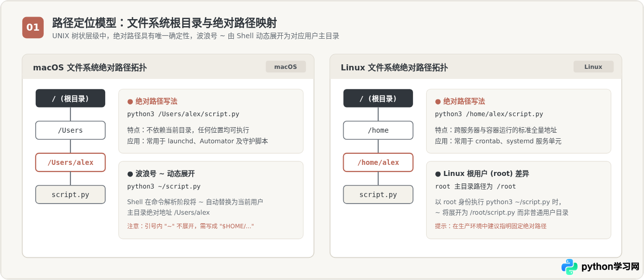The image size is (644, 280).
Task: Click the Linux 根用户 (root) 差异 heading
Action: (482, 174)
